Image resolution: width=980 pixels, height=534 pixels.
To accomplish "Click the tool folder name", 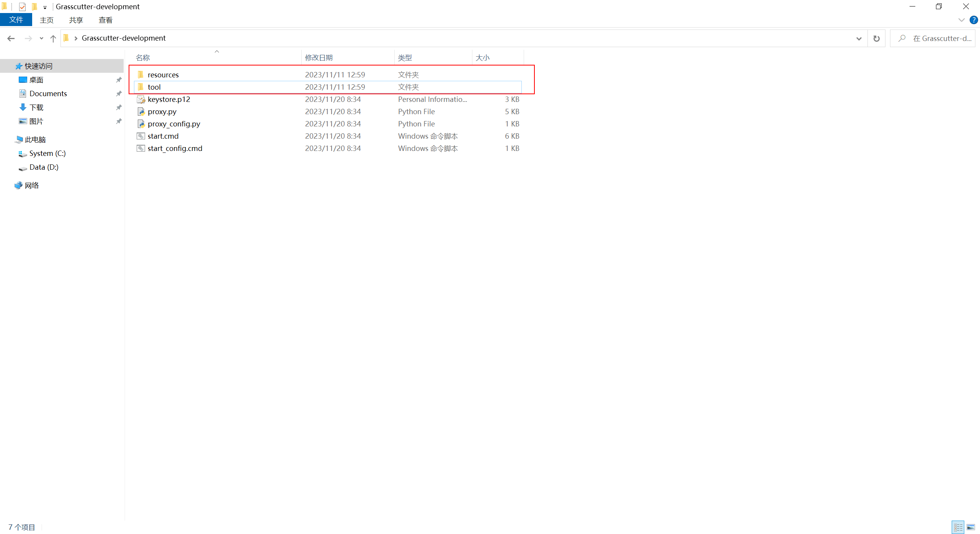I will pyautogui.click(x=154, y=87).
